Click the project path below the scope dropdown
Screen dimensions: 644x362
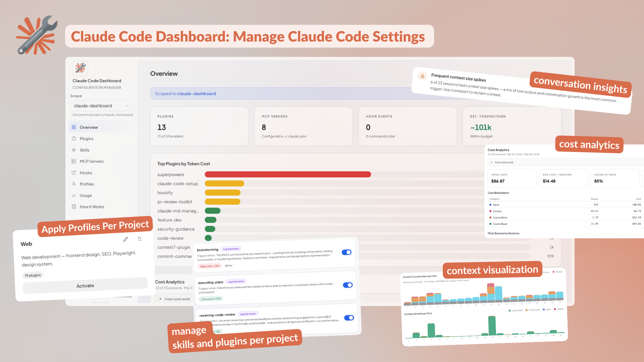tap(102, 115)
